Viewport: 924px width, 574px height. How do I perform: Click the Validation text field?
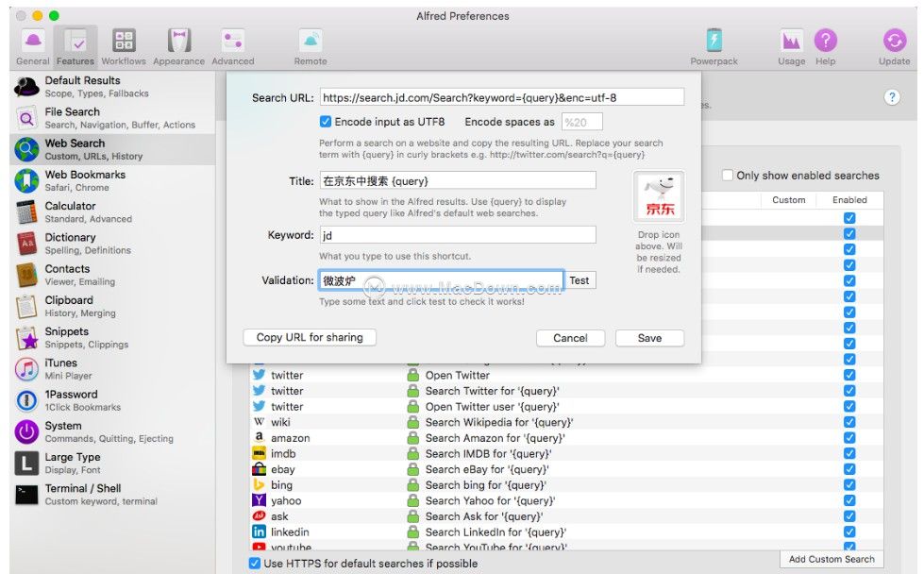click(442, 280)
